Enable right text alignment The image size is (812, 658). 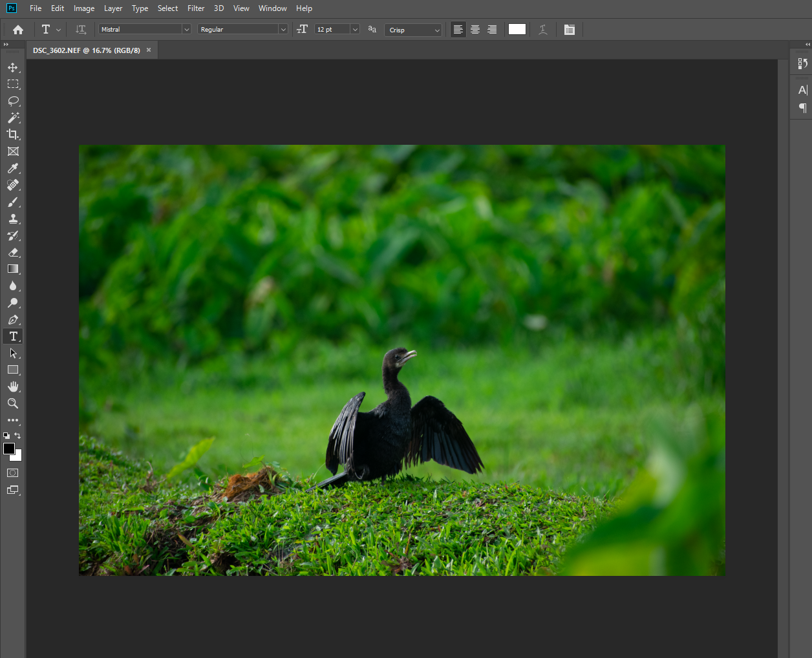(492, 29)
